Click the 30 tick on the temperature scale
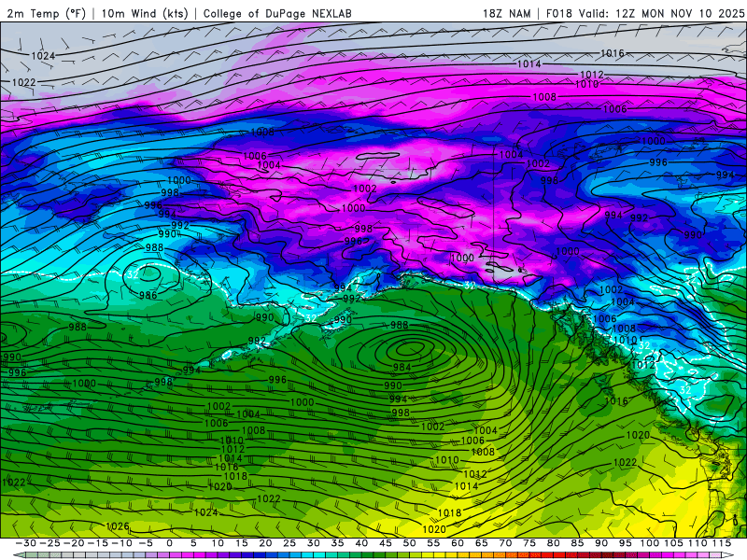 pyautogui.click(x=314, y=543)
